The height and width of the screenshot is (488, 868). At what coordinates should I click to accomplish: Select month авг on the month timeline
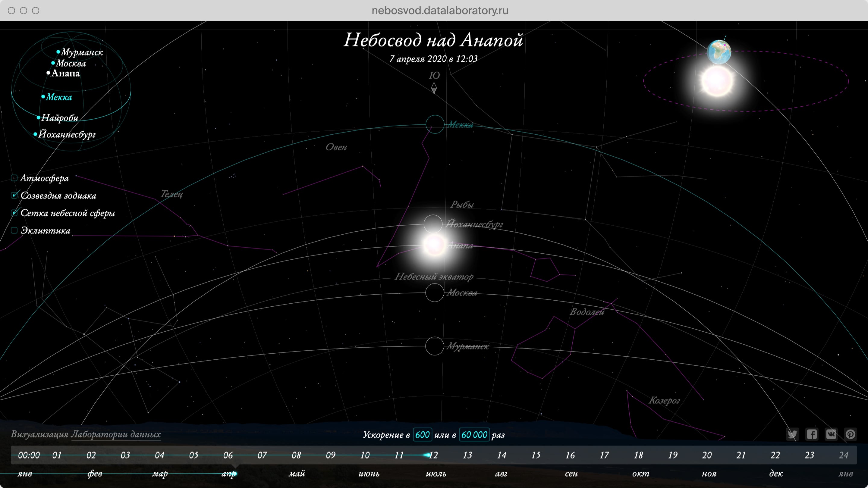(x=501, y=474)
